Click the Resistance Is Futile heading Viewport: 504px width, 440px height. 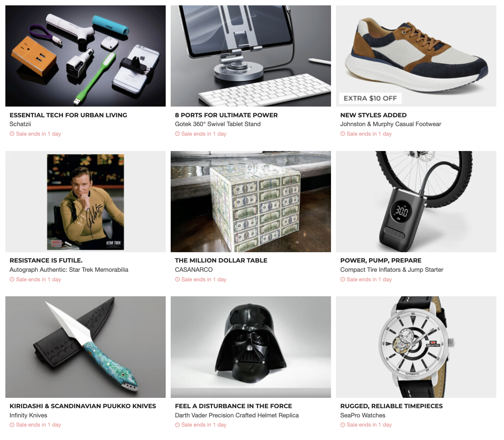(46, 260)
